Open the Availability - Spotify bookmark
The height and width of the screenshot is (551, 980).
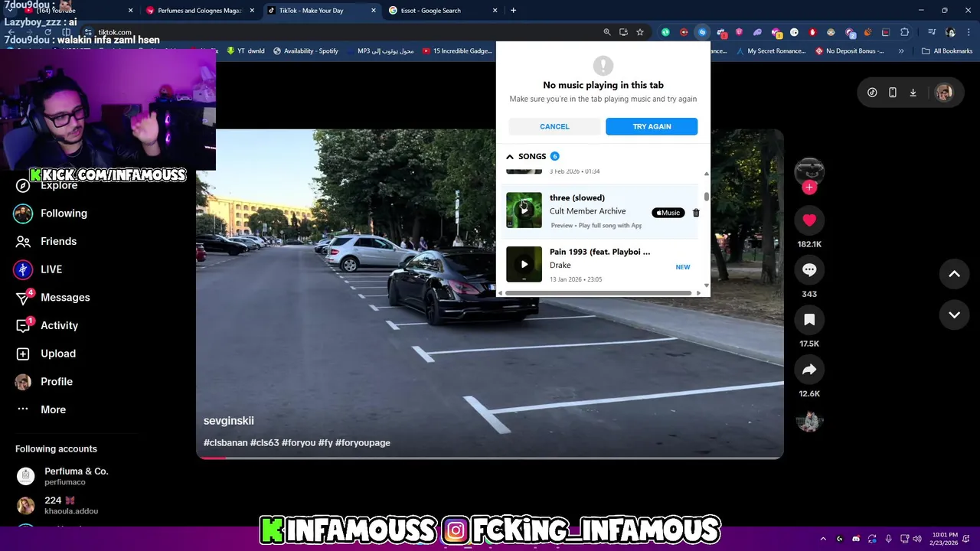[305, 51]
